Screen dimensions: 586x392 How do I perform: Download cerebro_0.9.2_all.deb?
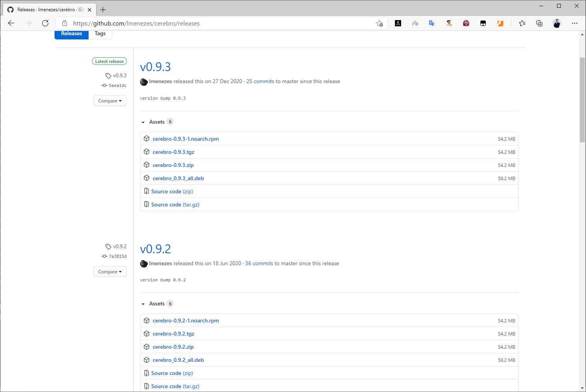[x=178, y=360]
